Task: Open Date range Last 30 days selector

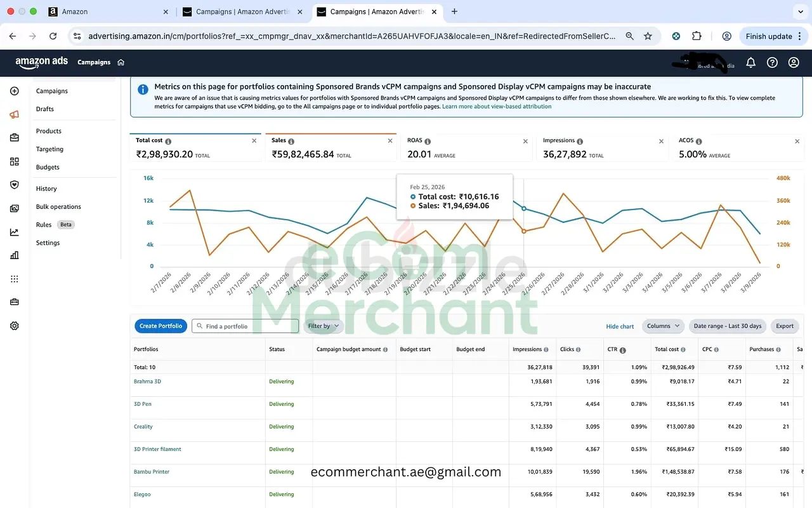Action: (x=727, y=326)
